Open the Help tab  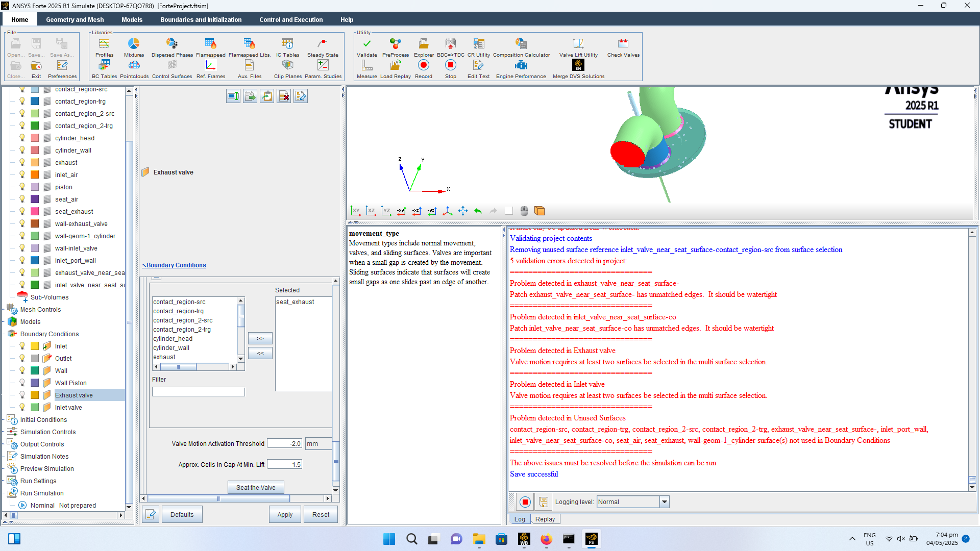347,19
